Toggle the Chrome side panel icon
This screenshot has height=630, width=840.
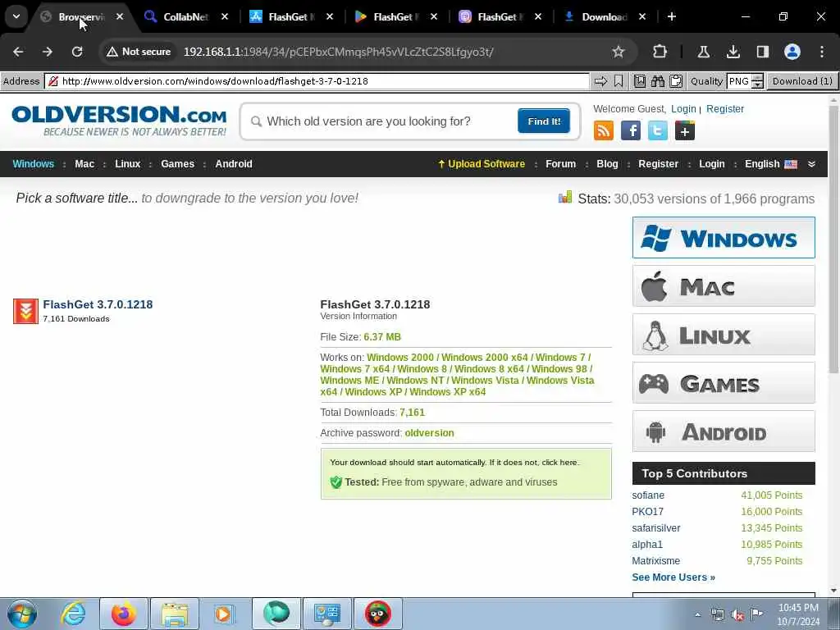coord(763,52)
